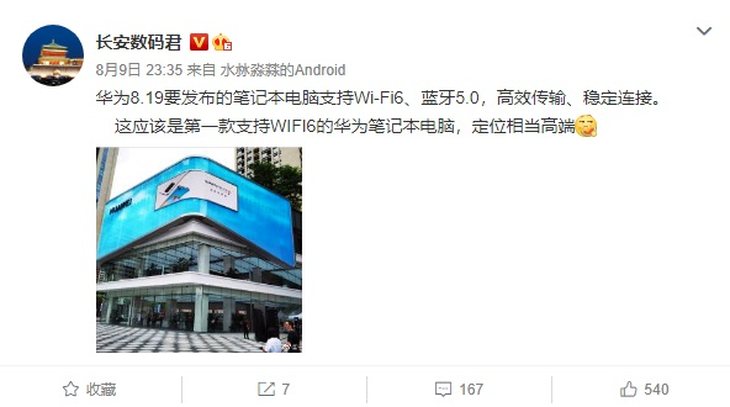This screenshot has height=407, width=730.
Task: Click the repost share icon
Action: pos(266,389)
